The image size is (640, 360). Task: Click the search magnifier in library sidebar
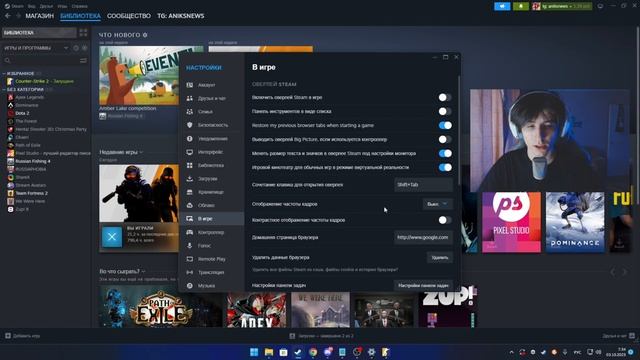point(7,60)
